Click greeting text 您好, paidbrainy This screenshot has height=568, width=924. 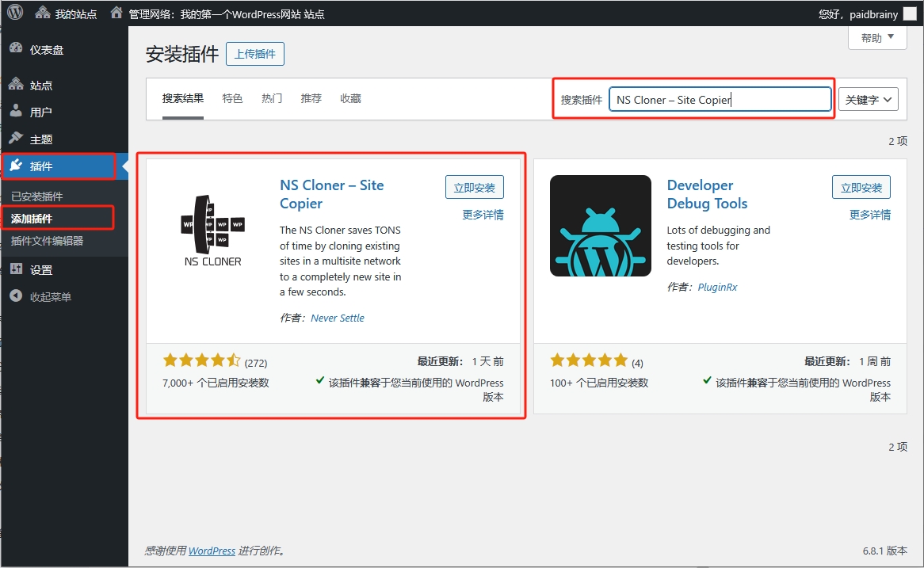(x=858, y=14)
